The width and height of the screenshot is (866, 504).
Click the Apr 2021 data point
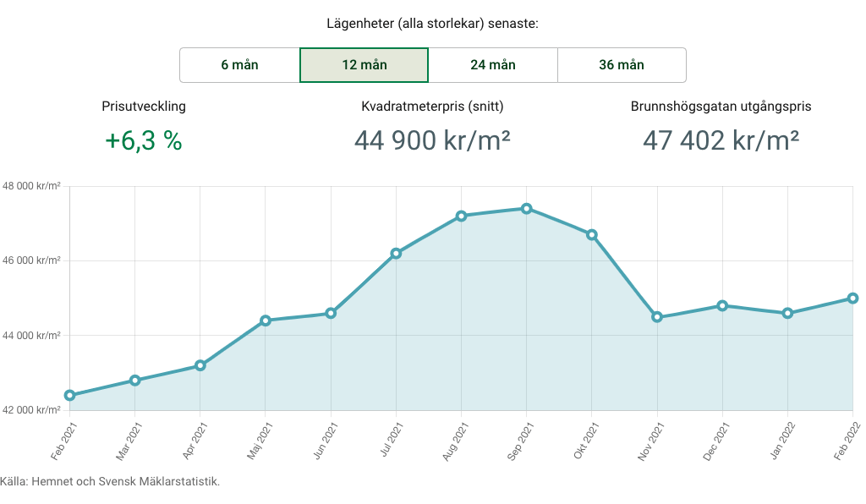[200, 365]
